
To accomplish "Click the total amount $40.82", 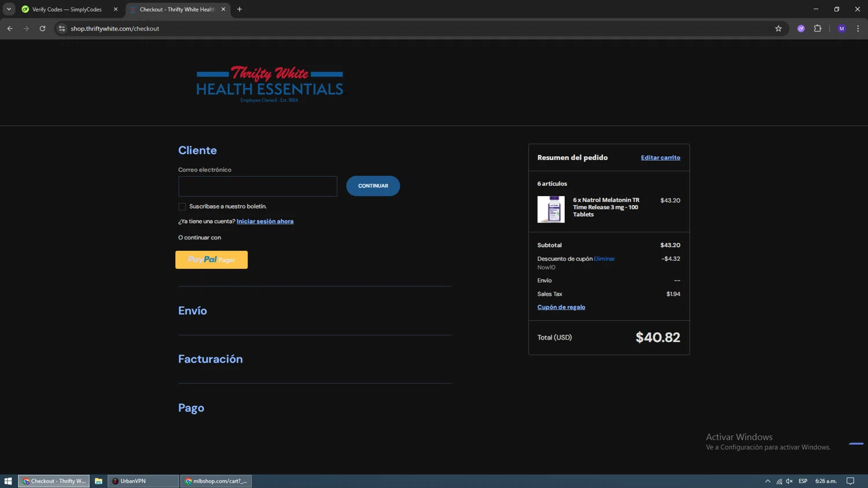I will point(658,337).
